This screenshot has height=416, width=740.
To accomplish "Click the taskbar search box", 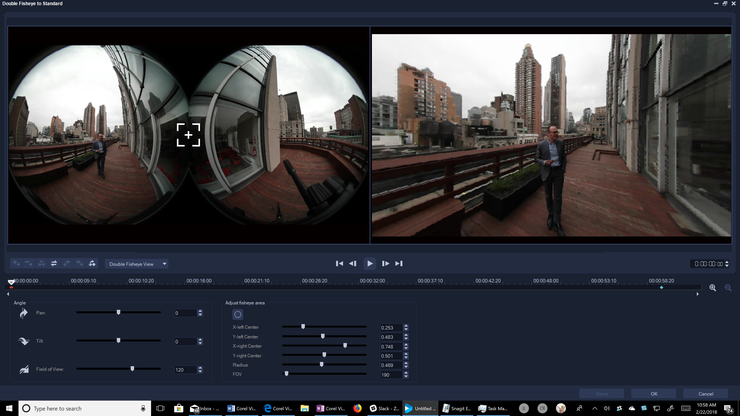I will (x=85, y=408).
